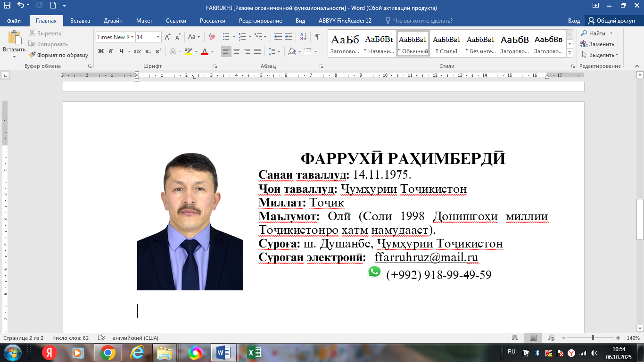Screen dimensions: 644x362
Task: Sort text with the A-Я sort icon
Action: [303, 37]
